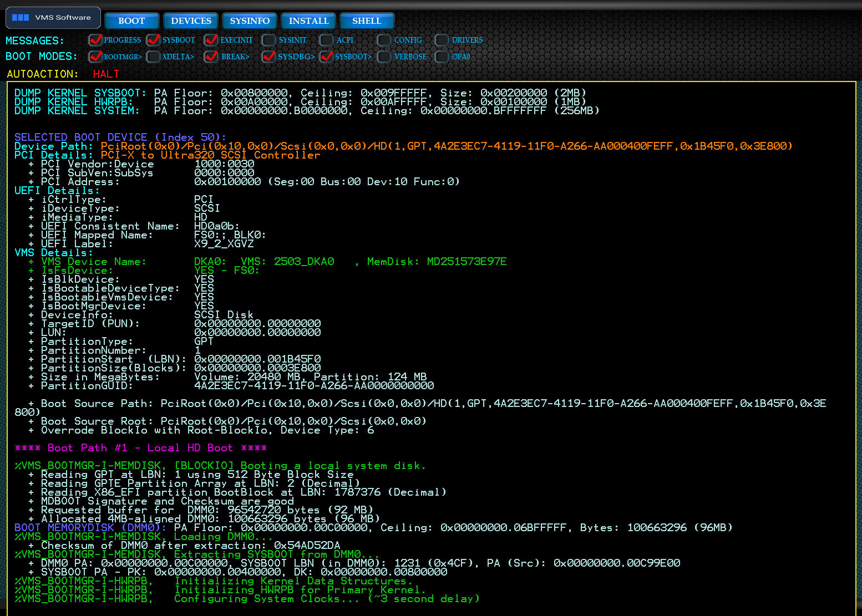Select the UEFI Label: X9_2_XGVZ line
The image size is (862, 616).
coord(141,243)
